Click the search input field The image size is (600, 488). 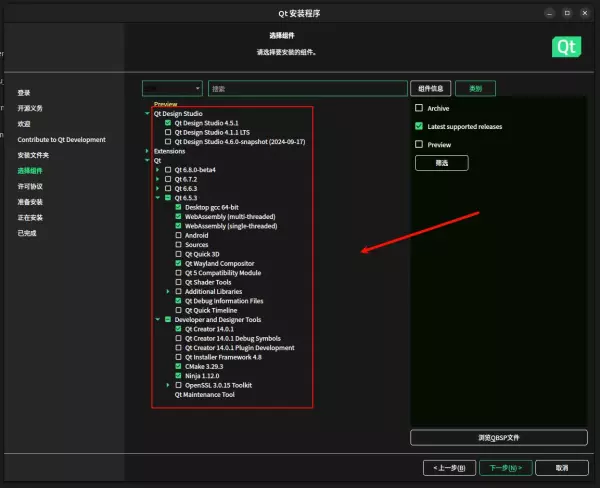coord(308,88)
